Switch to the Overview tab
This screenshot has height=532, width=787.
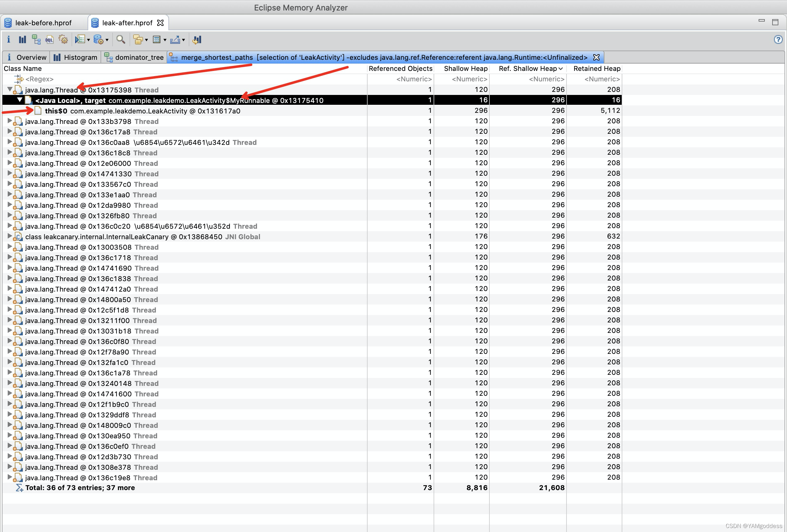pyautogui.click(x=27, y=57)
